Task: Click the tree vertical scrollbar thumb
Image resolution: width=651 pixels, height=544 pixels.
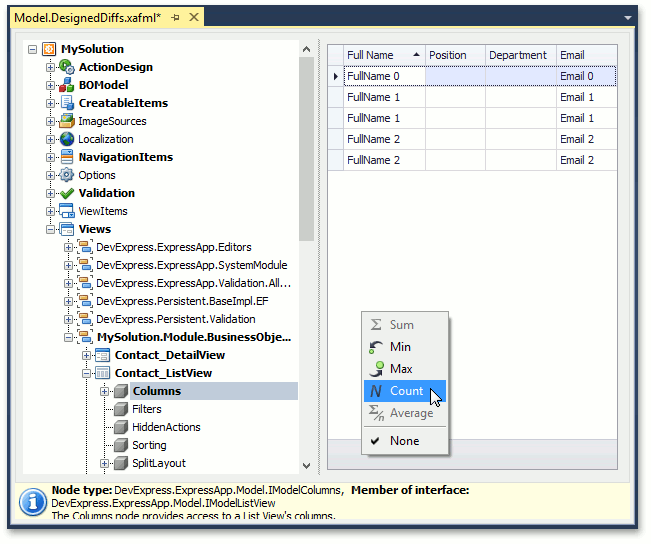Action: pyautogui.click(x=306, y=149)
